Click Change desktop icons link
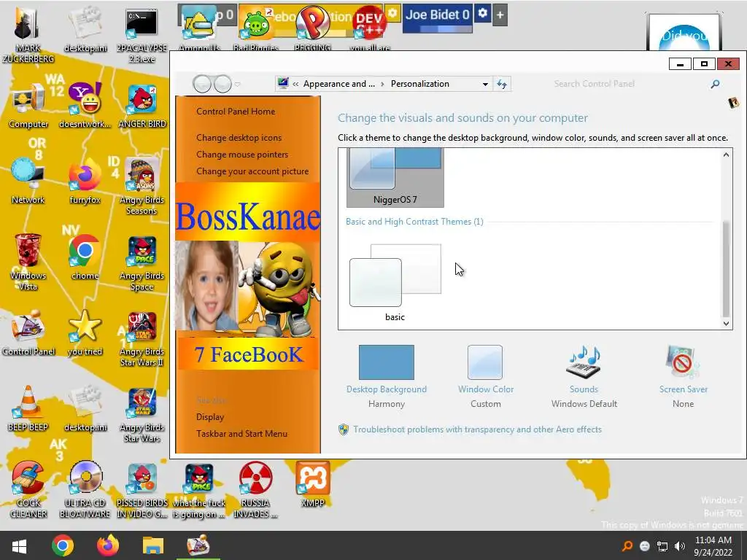The width and height of the screenshot is (747, 560). pyautogui.click(x=239, y=138)
